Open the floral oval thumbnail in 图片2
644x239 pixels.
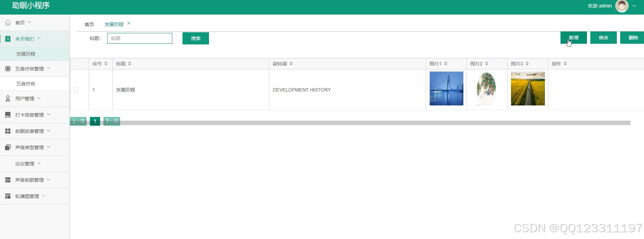(486, 88)
